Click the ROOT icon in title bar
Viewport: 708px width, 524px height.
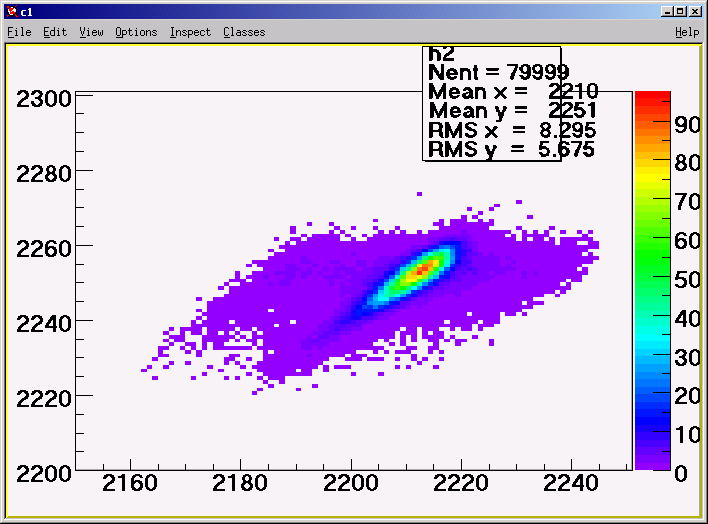[12, 12]
